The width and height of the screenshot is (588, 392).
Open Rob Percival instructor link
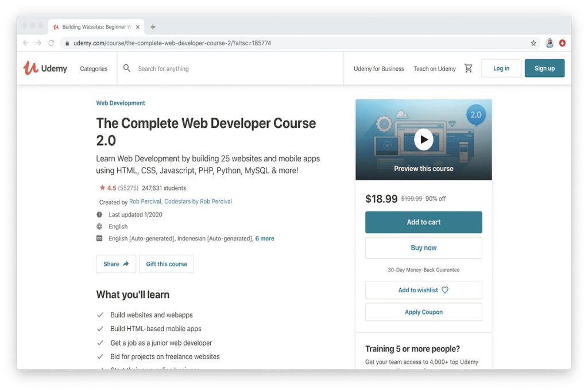(x=145, y=201)
